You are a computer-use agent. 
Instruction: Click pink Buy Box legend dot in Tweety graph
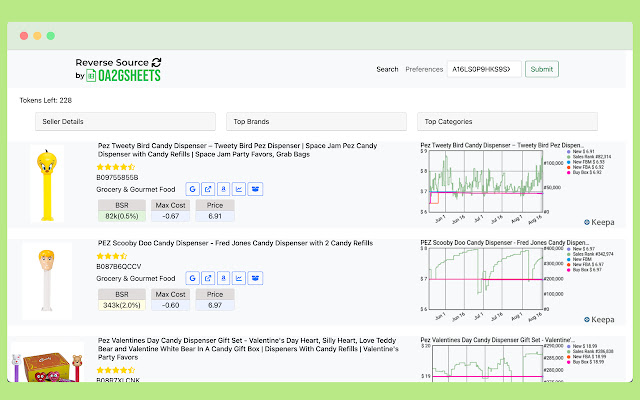tap(569, 173)
